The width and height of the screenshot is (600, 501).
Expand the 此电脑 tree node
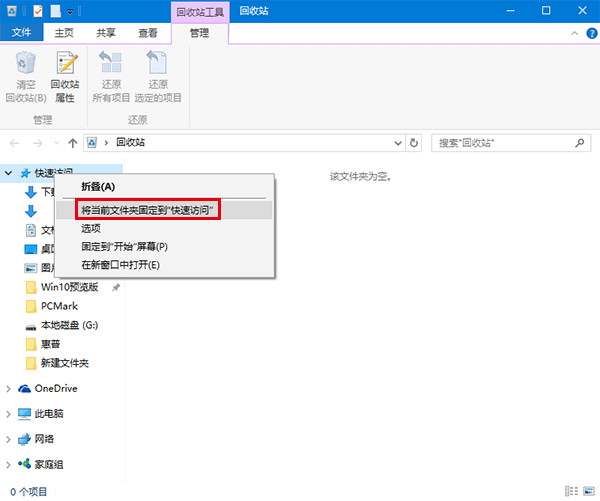pyautogui.click(x=9, y=413)
